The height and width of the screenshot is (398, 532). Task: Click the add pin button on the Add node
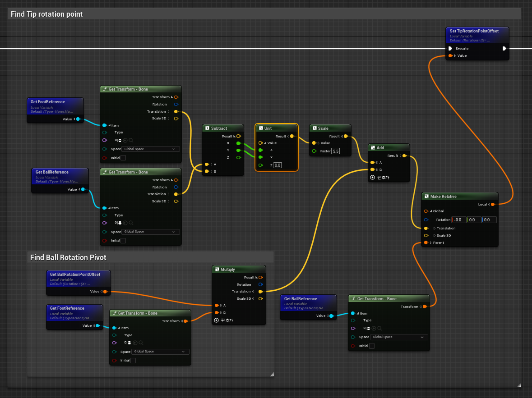pyautogui.click(x=372, y=178)
